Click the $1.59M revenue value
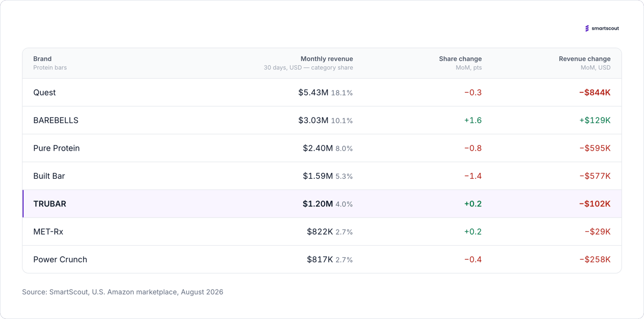The width and height of the screenshot is (644, 319). click(317, 176)
